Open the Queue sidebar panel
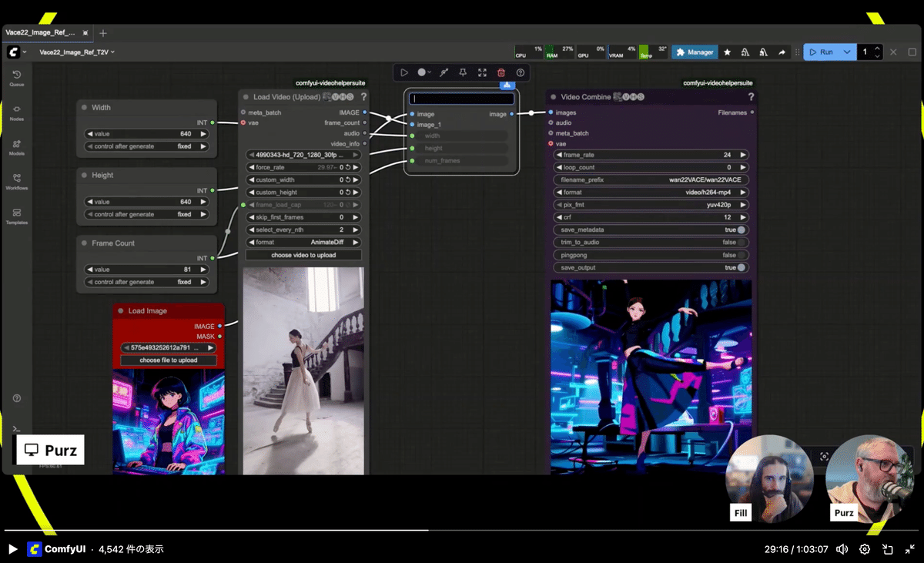The width and height of the screenshot is (924, 563). point(17,78)
